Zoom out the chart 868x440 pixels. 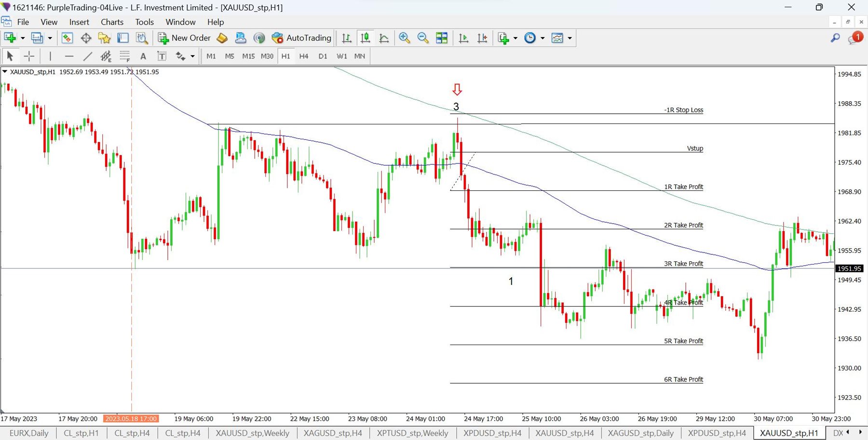[423, 38]
